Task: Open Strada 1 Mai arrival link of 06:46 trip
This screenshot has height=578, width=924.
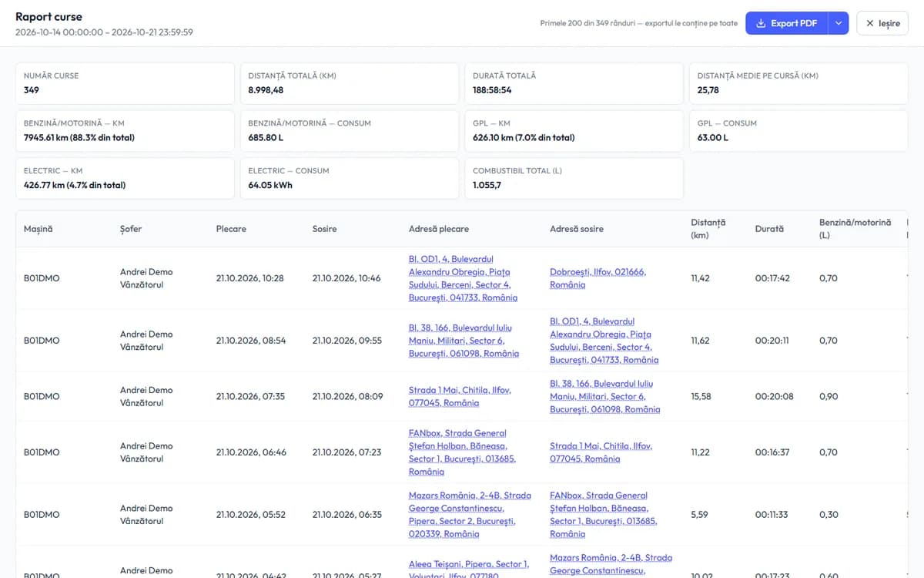Action: (601, 452)
